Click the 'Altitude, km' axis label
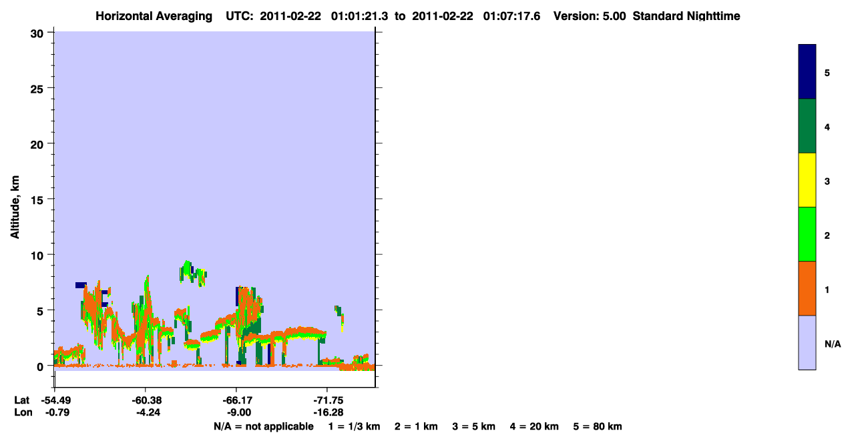The width and height of the screenshot is (868, 445). 15,205
